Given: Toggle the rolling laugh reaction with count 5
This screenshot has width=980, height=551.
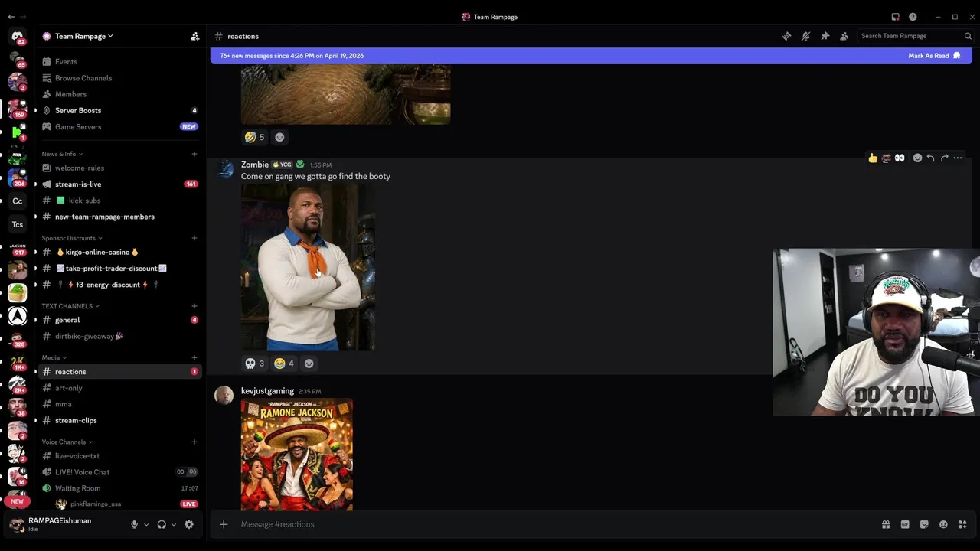Looking at the screenshot, I should 254,137.
